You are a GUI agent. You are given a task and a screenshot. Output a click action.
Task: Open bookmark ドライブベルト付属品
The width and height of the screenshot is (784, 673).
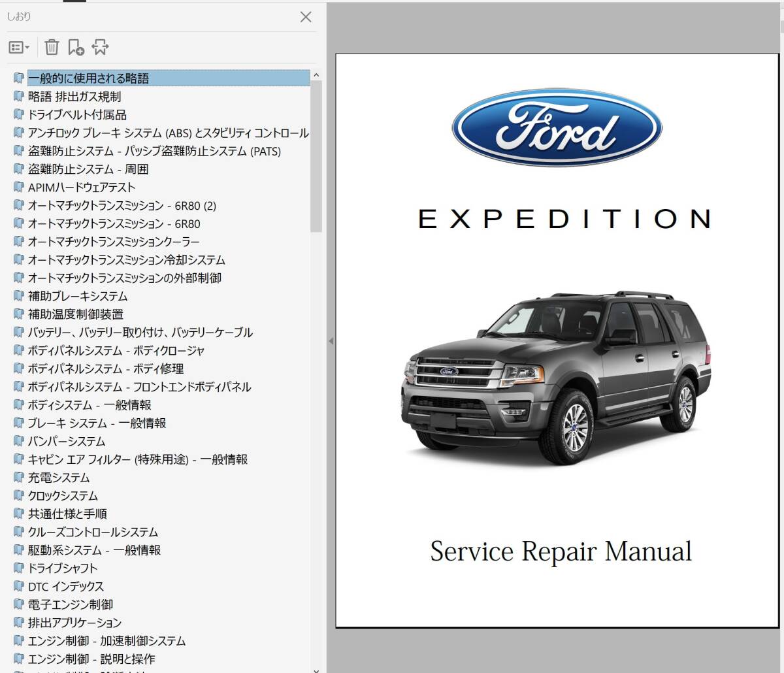(x=77, y=115)
